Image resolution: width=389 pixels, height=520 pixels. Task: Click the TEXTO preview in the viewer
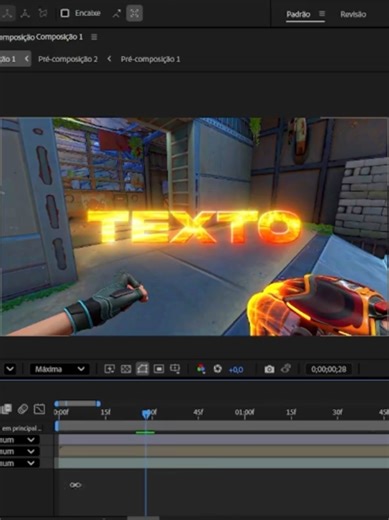[194, 227]
